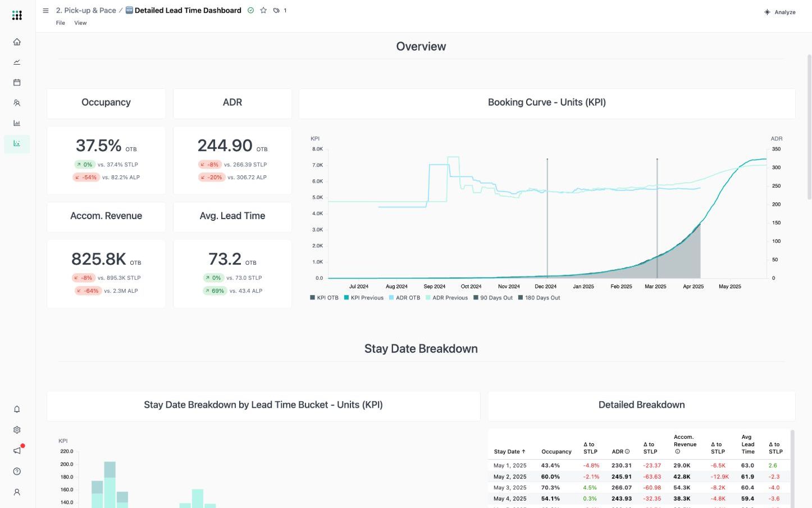The height and width of the screenshot is (508, 812).
Task: Click the bar chart icon in sidebar
Action: click(x=17, y=123)
